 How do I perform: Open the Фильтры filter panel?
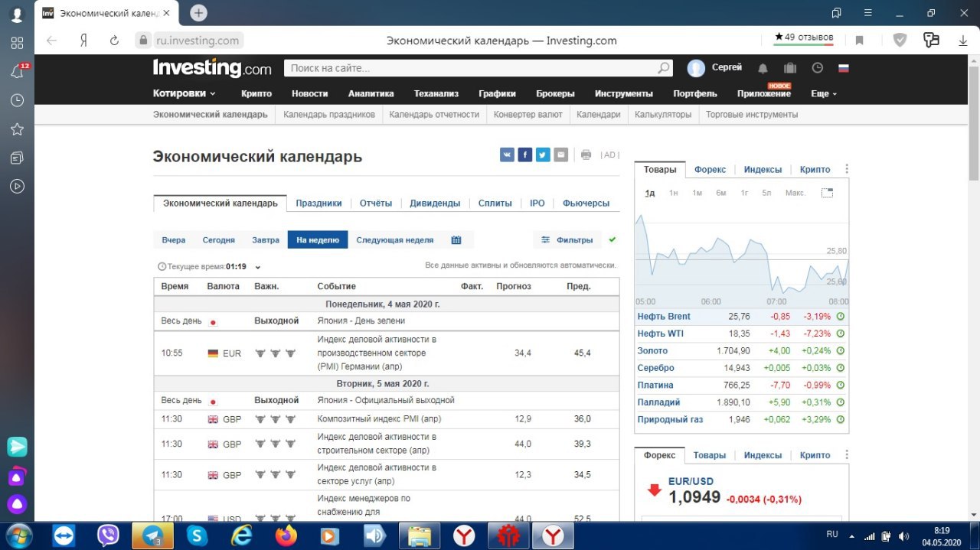567,240
